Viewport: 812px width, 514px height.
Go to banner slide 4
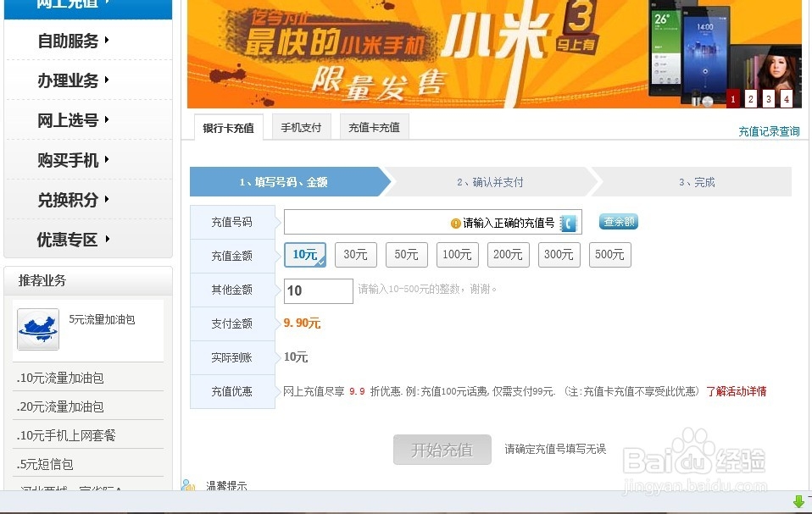click(786, 98)
